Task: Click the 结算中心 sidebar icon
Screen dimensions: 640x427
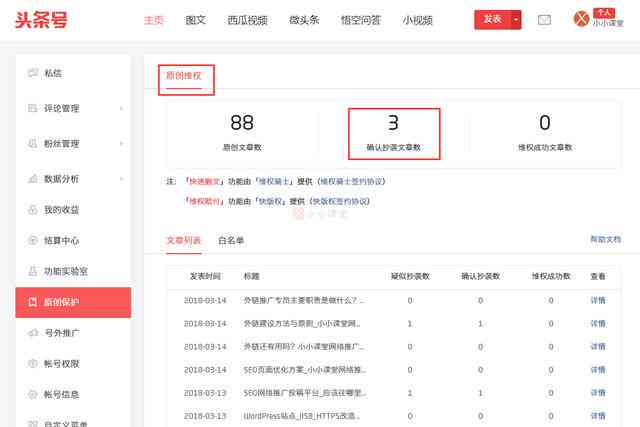Action: (x=33, y=240)
